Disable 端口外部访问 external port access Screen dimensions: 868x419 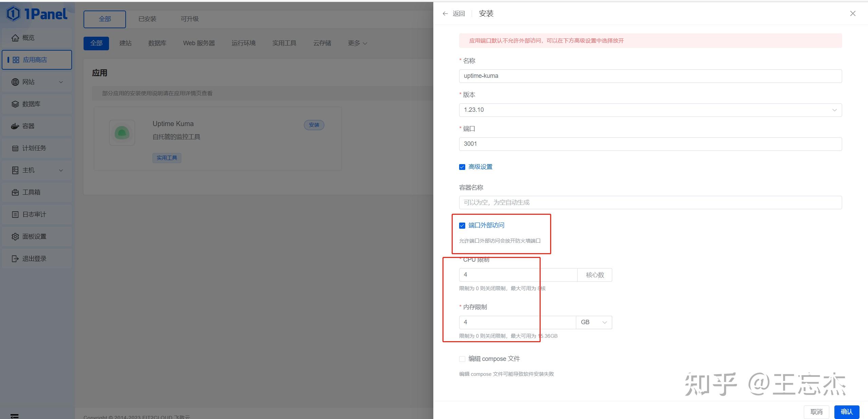(x=462, y=225)
